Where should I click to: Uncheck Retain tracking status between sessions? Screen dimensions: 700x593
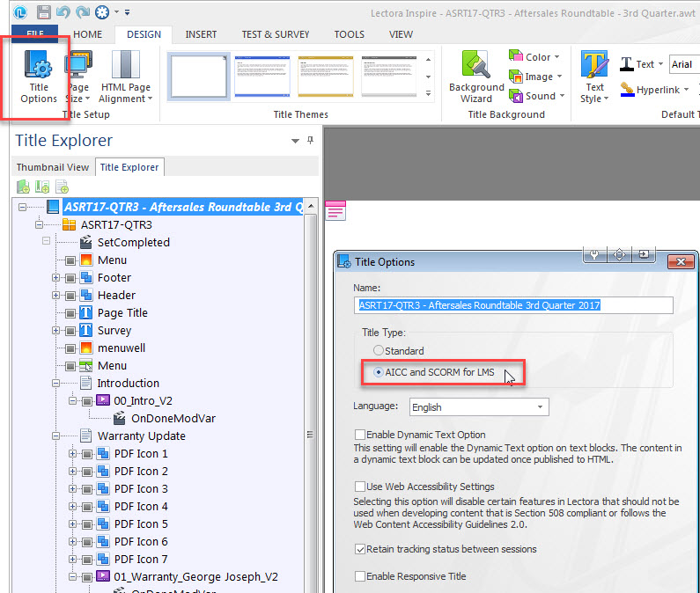coord(360,549)
